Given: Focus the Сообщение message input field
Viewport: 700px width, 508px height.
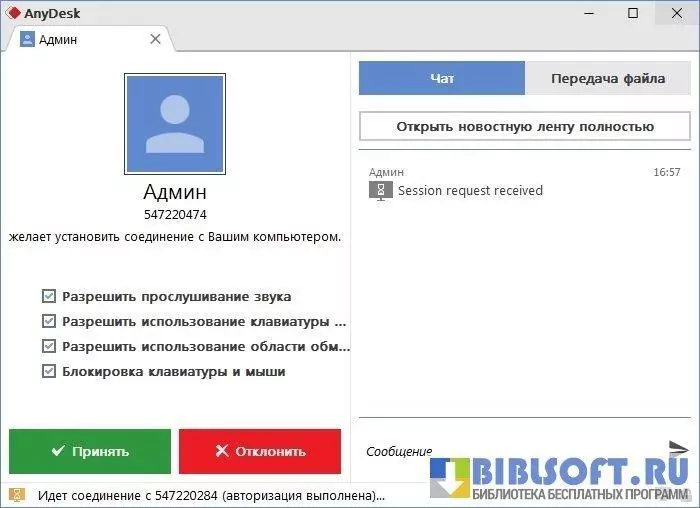Looking at the screenshot, I should click(x=510, y=451).
